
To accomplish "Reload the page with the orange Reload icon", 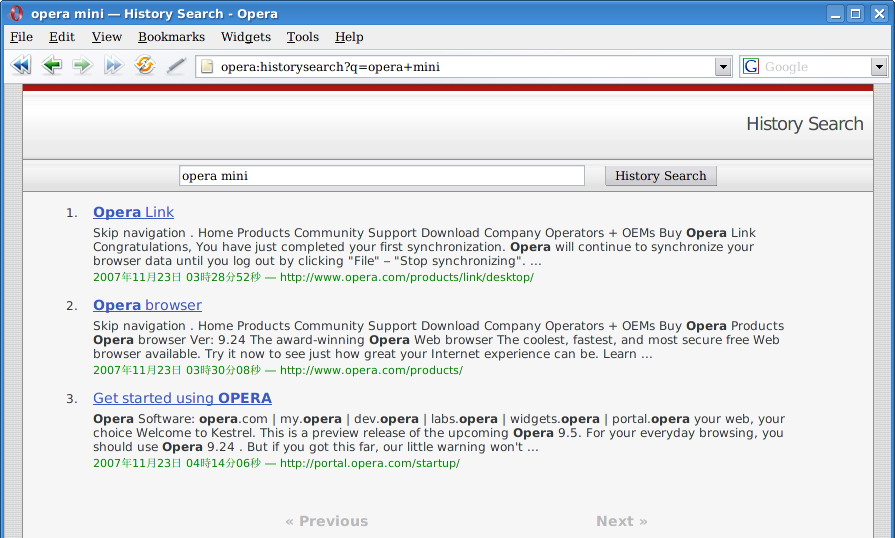I will click(145, 66).
